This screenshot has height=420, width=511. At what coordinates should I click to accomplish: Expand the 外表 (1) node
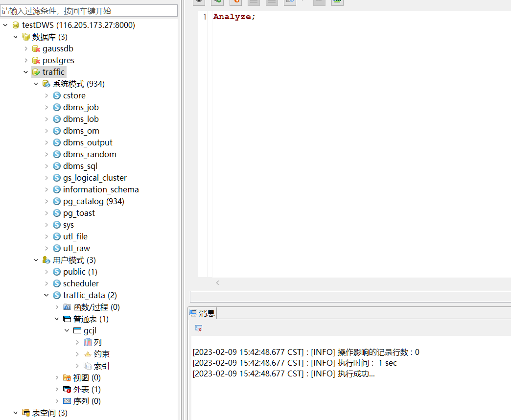pos(56,389)
